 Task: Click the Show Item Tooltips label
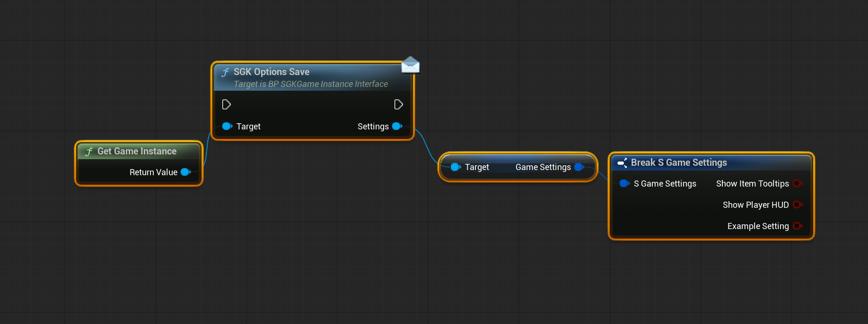click(753, 184)
